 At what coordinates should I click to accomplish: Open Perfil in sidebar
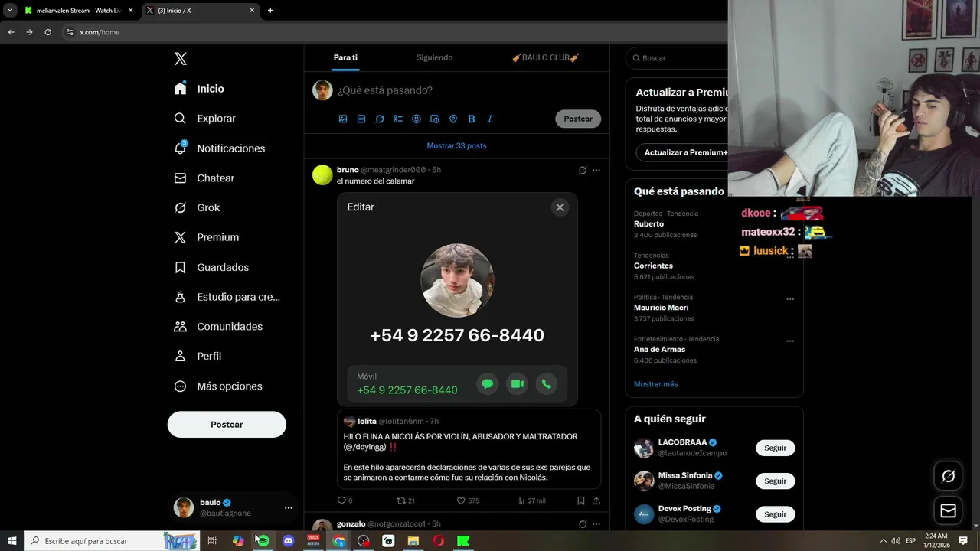pos(198,357)
